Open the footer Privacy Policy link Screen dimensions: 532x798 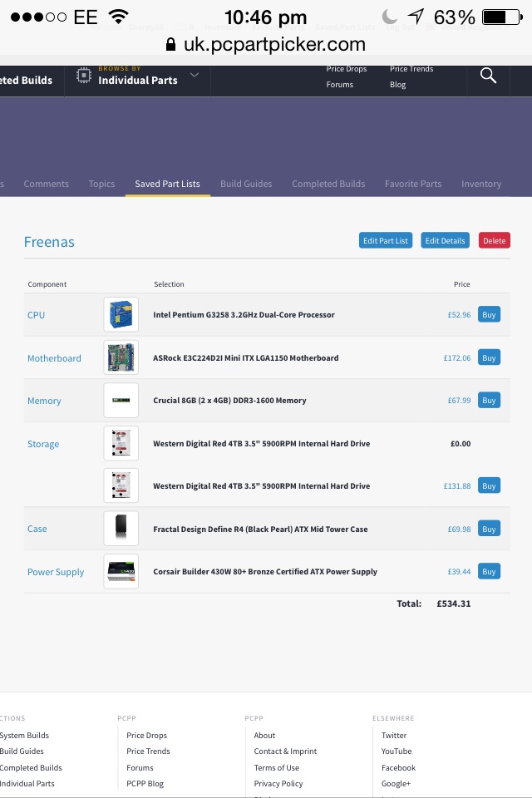[x=278, y=784]
